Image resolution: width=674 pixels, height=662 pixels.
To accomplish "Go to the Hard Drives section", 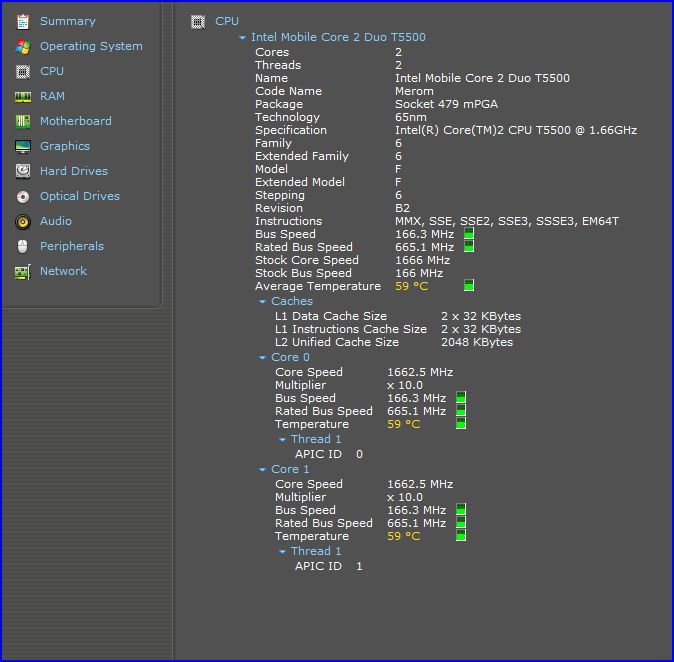I will coord(74,171).
